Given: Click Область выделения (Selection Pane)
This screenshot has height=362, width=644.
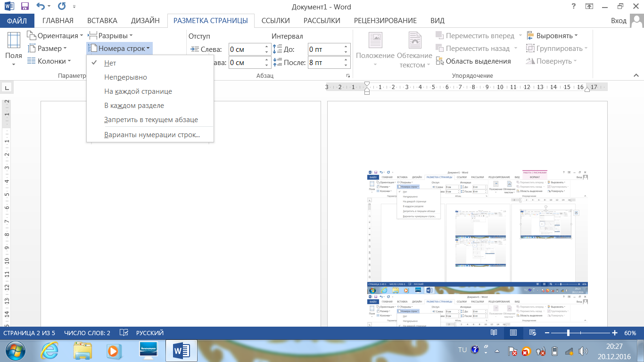Looking at the screenshot, I should tap(473, 61).
